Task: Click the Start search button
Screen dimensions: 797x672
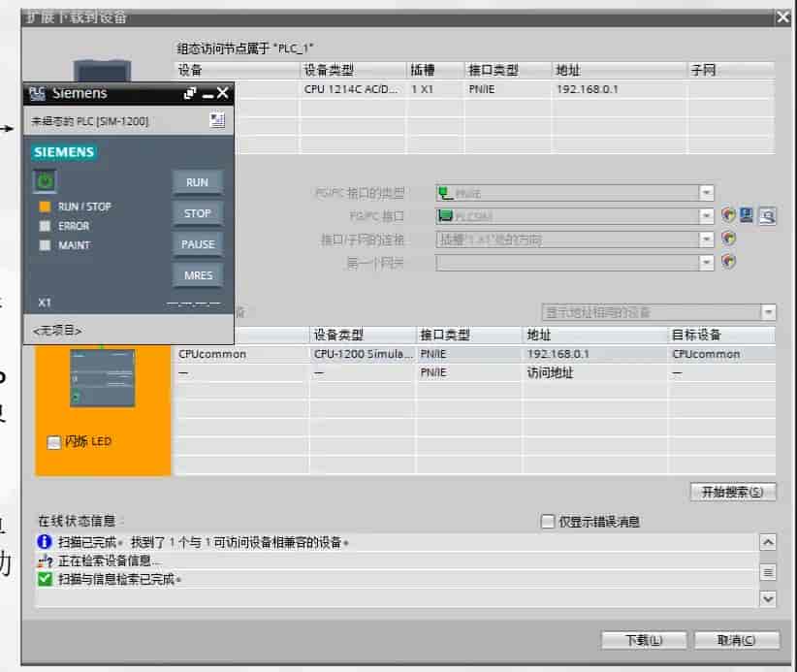Action: 733,492
